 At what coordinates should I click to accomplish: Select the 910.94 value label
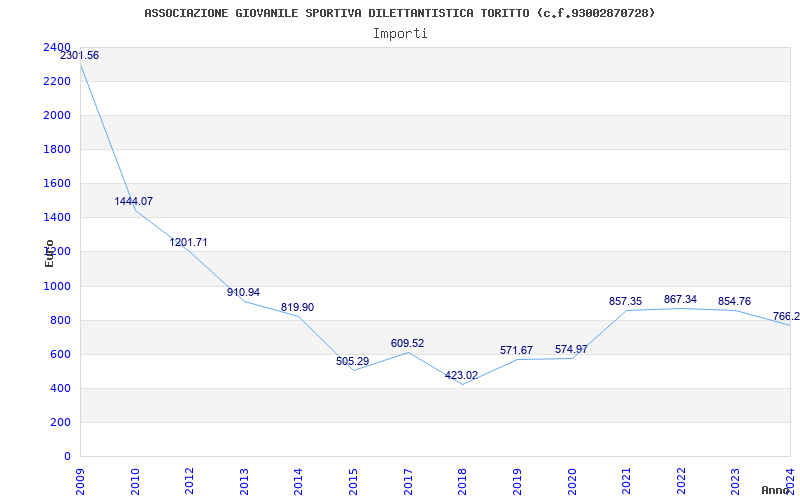point(243,293)
